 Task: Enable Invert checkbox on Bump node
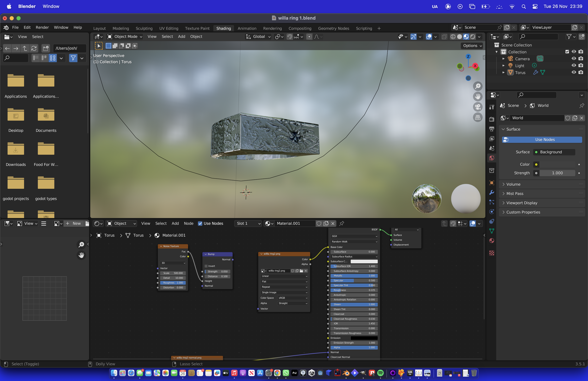point(206,266)
